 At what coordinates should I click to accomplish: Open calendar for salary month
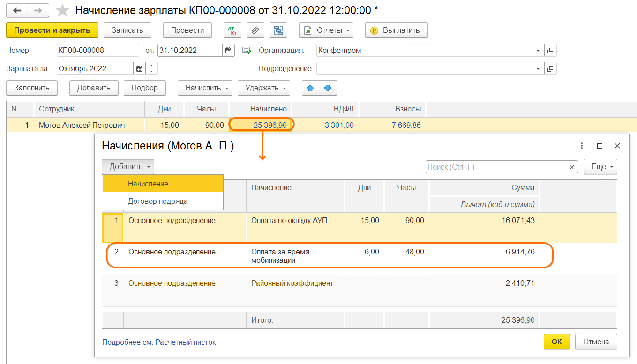[x=139, y=68]
